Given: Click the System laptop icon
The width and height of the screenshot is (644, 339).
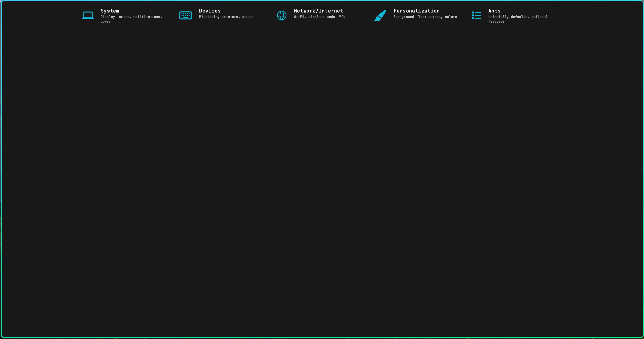Looking at the screenshot, I should click(x=88, y=15).
